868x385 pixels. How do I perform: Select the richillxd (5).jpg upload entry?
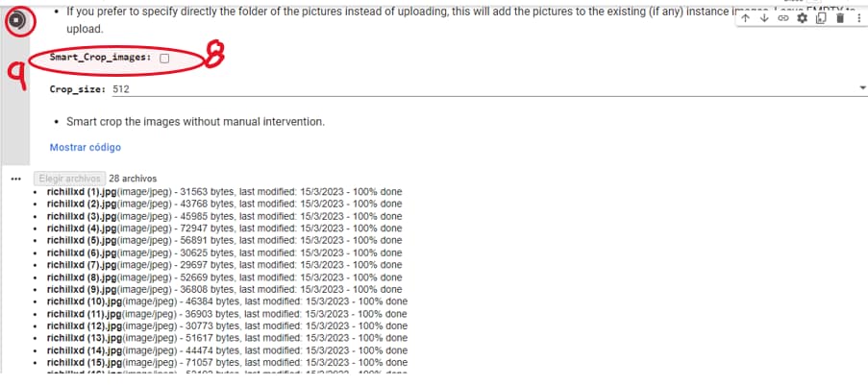tap(81, 240)
